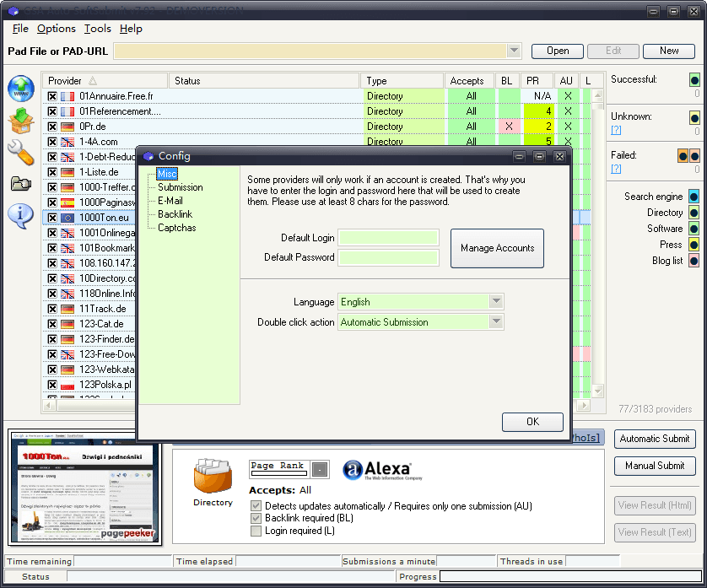Open the Pad File or PAD-URL dropdown

coord(513,51)
